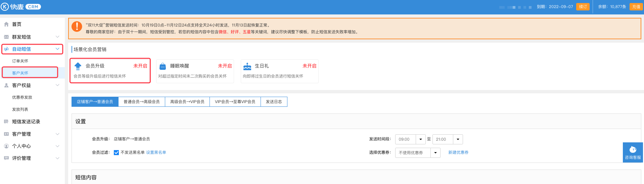Click the 续订 renew button
Viewport: 644px width, 184px height.
tap(583, 7)
